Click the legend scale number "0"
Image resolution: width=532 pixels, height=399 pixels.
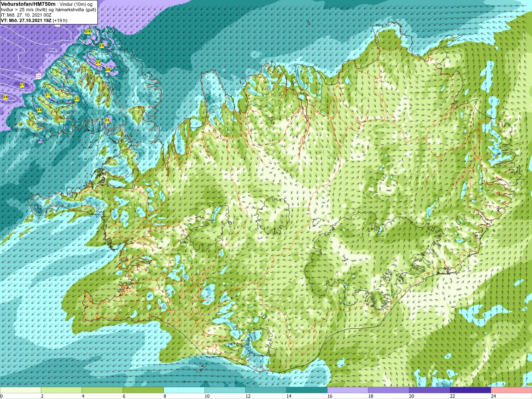[1, 396]
